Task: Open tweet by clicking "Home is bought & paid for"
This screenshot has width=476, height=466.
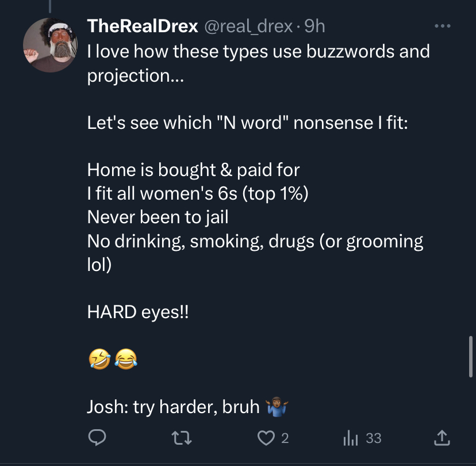Action: pos(193,170)
